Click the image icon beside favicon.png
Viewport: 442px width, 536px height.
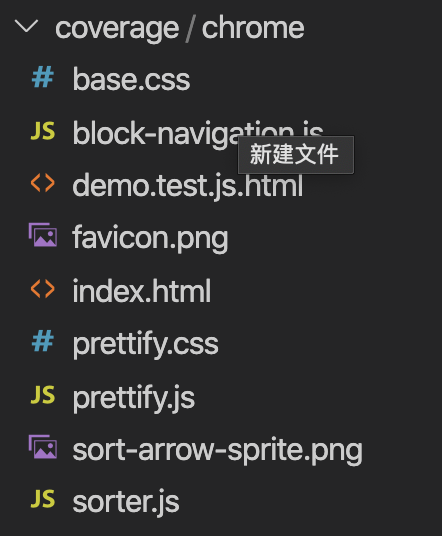click(43, 235)
